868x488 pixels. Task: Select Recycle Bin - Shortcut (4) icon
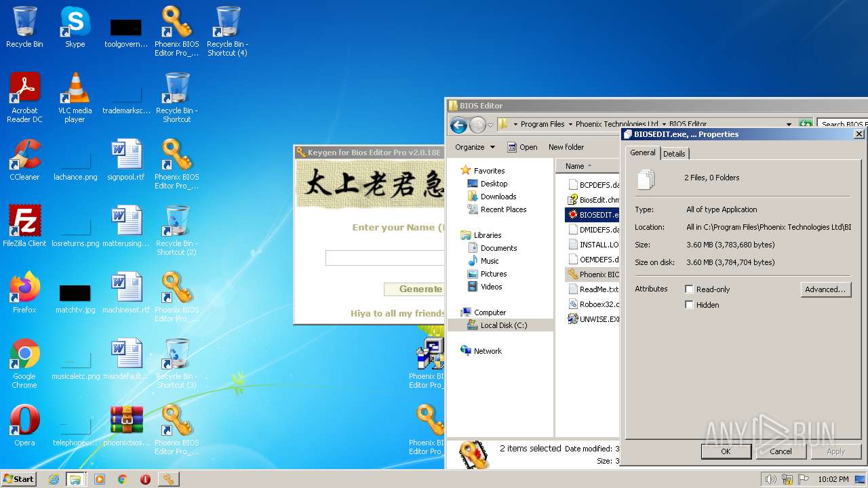click(227, 31)
